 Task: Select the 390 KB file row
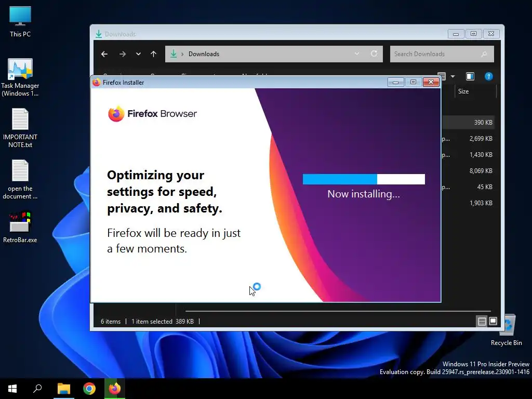coord(468,123)
